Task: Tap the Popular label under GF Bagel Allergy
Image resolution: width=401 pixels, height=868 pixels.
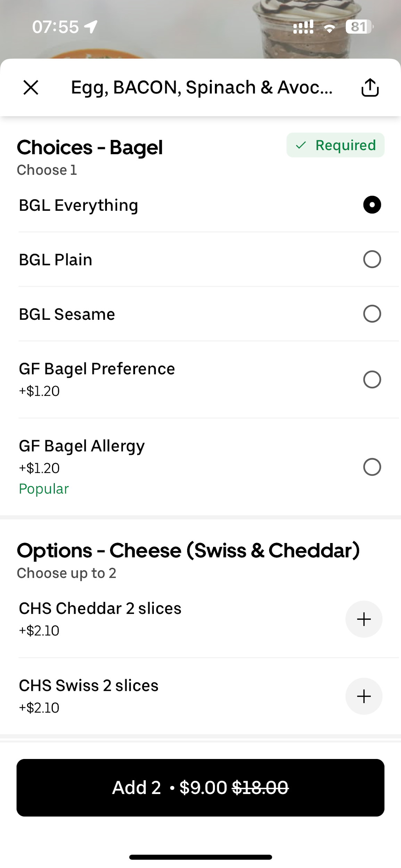Action: click(44, 489)
